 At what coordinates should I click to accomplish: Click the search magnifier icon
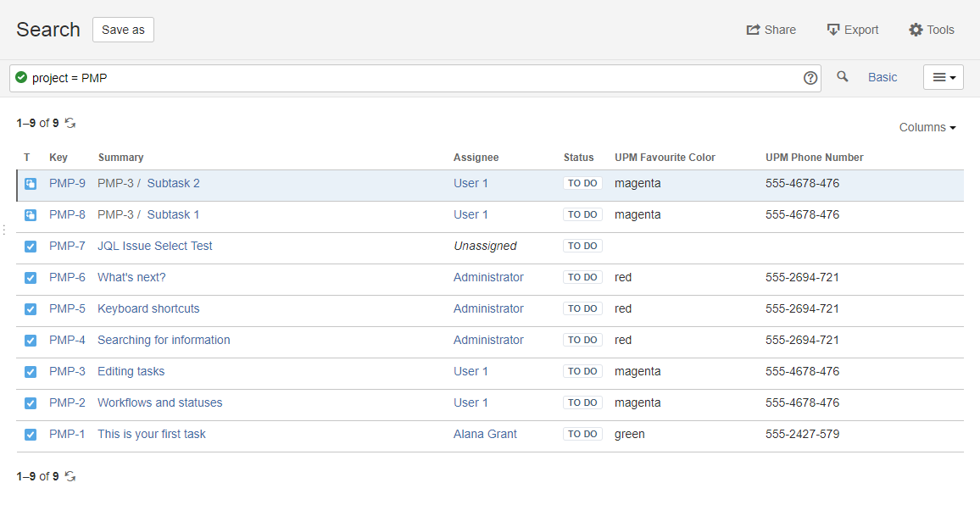tap(842, 77)
